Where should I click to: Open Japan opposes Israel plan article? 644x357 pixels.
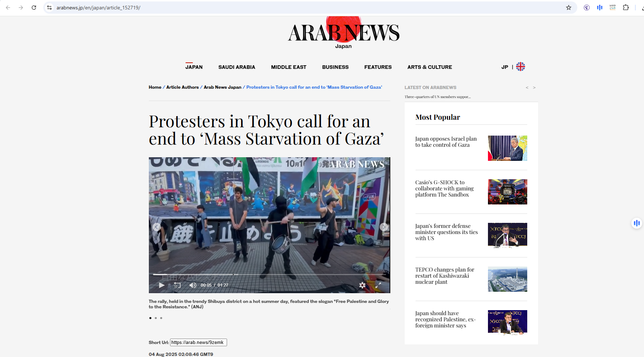[446, 142]
